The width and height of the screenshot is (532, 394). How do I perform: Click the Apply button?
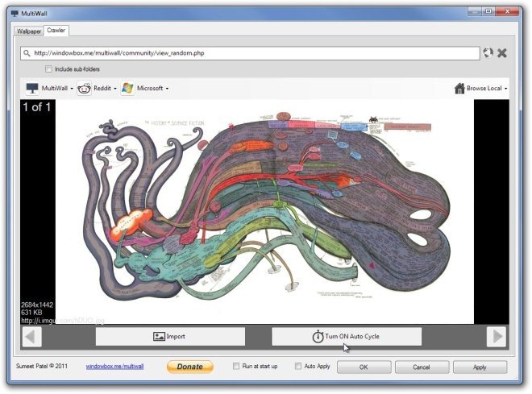tap(480, 367)
